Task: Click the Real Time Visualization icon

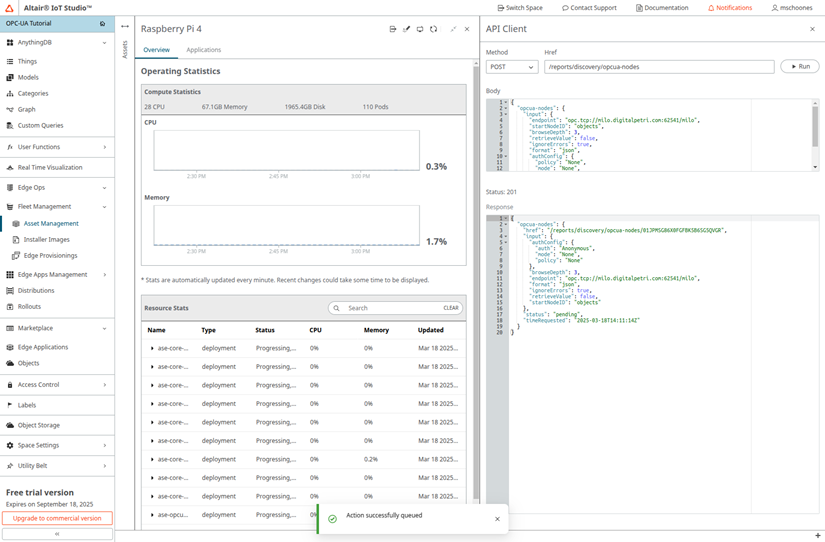Action: [x=9, y=168]
